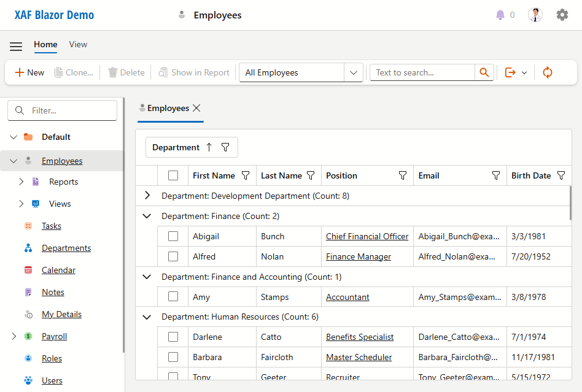
Task: Open the user avatar profile menu
Action: coord(535,15)
